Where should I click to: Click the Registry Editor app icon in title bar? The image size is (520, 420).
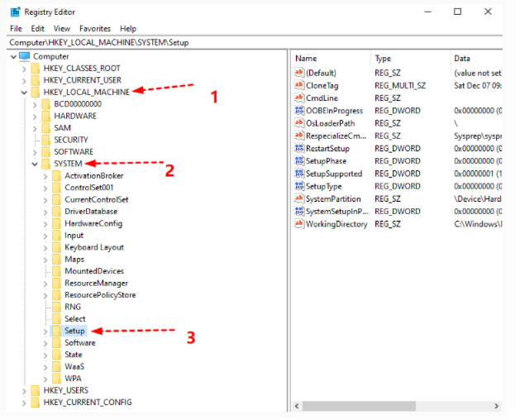[x=15, y=12]
